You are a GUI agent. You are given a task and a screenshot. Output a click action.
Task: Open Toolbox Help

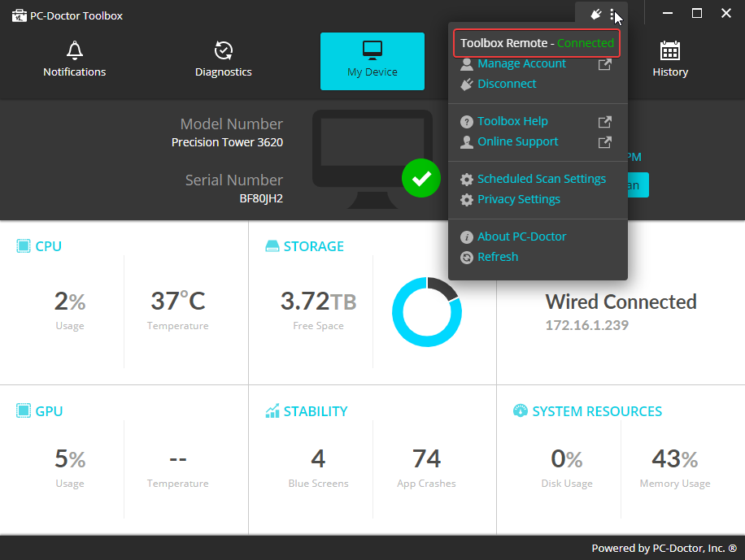(x=512, y=122)
